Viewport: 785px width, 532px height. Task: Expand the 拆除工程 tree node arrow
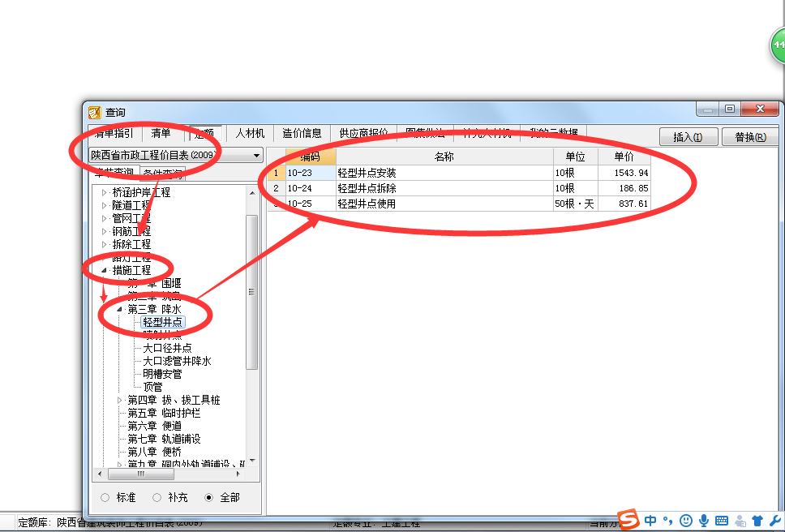tap(104, 244)
